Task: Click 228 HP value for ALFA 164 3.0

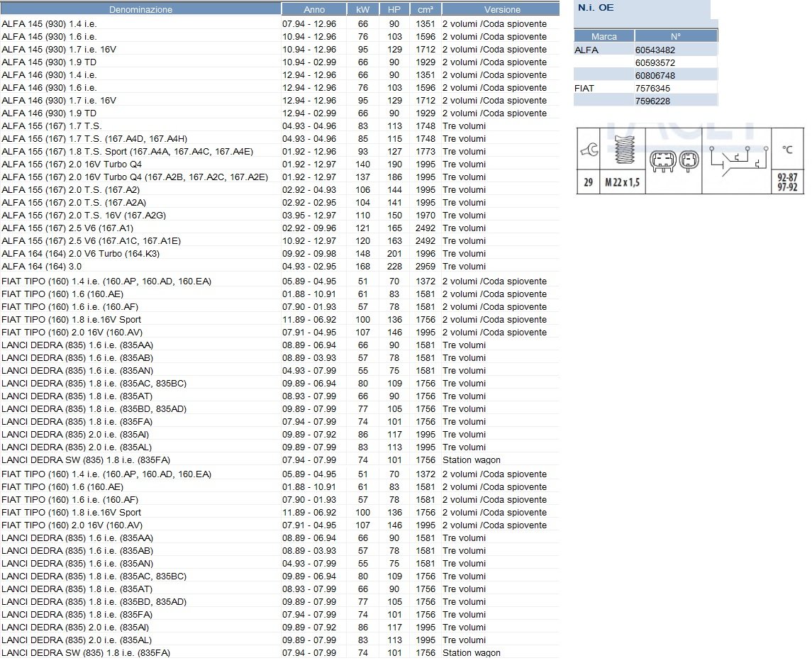Action: pos(394,266)
